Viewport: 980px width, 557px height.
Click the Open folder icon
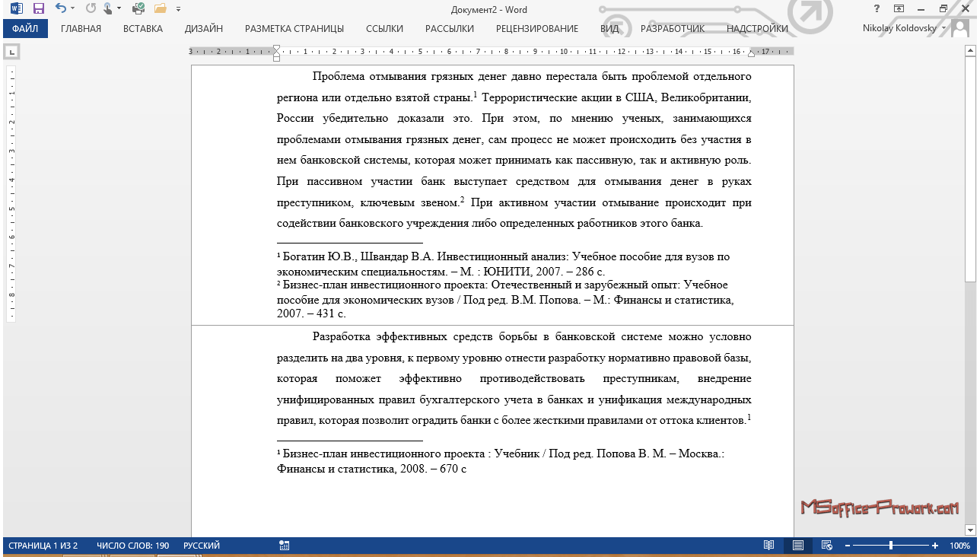(160, 9)
